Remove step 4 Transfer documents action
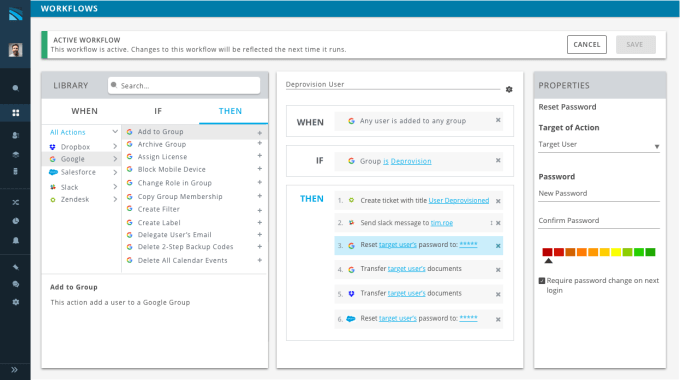Screen dimensions: 680x380 pyautogui.click(x=498, y=270)
